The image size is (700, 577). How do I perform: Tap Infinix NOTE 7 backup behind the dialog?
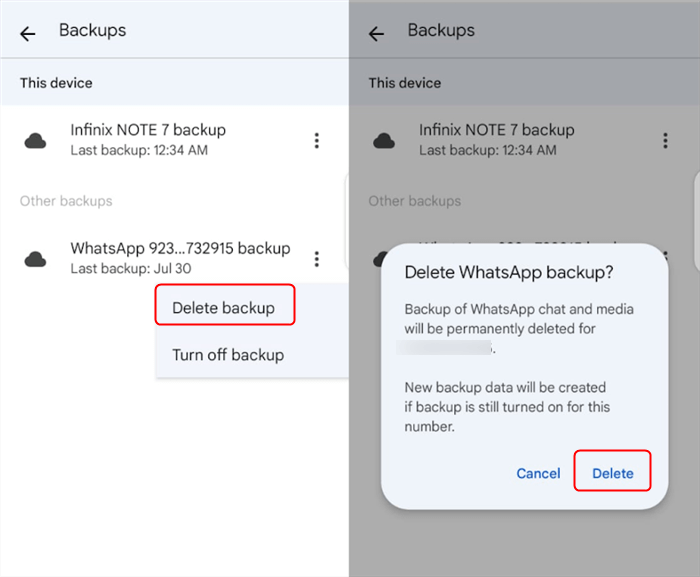pyautogui.click(x=496, y=130)
